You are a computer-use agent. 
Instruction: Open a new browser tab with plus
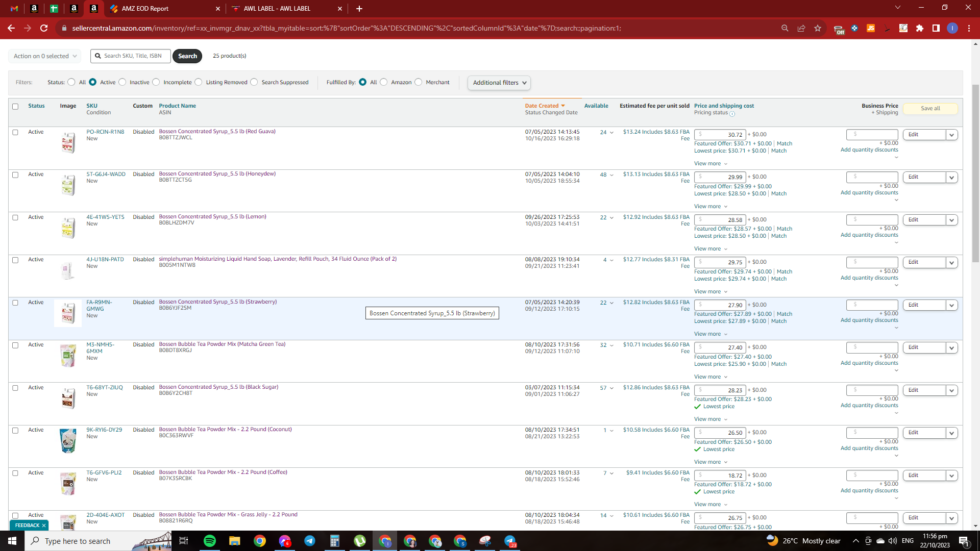coord(359,9)
